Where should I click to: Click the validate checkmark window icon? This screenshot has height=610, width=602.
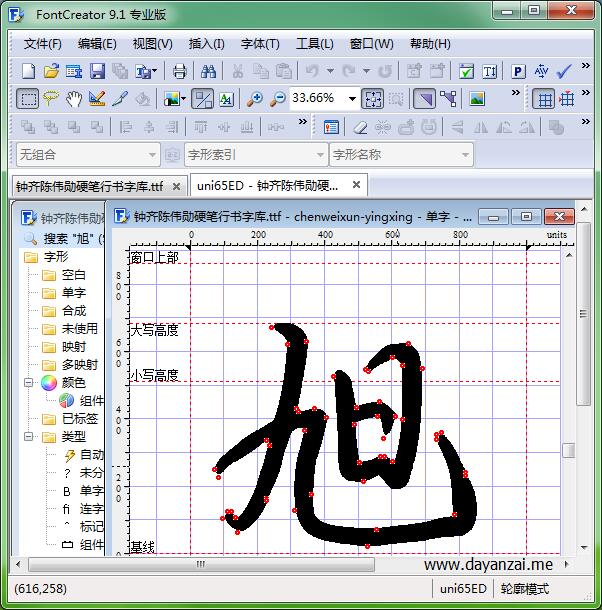pos(466,71)
